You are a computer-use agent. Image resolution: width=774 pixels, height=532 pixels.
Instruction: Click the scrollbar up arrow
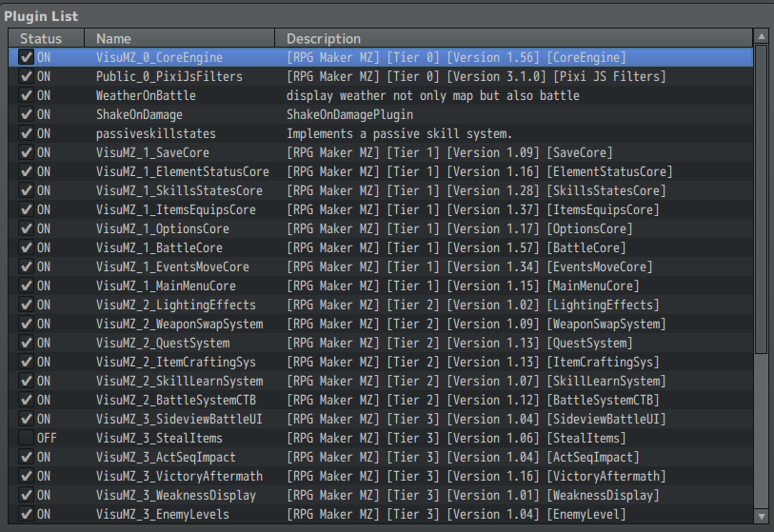761,36
